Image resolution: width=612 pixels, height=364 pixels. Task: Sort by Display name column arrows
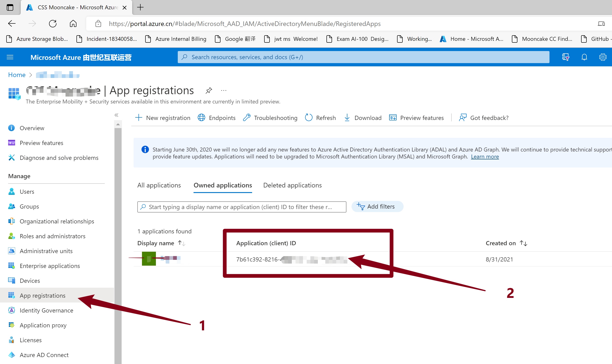pyautogui.click(x=181, y=243)
